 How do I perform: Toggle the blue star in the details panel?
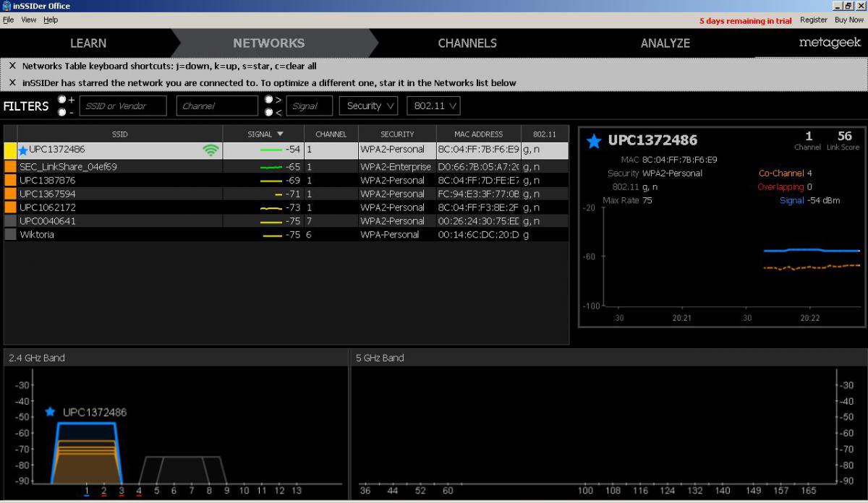point(594,141)
